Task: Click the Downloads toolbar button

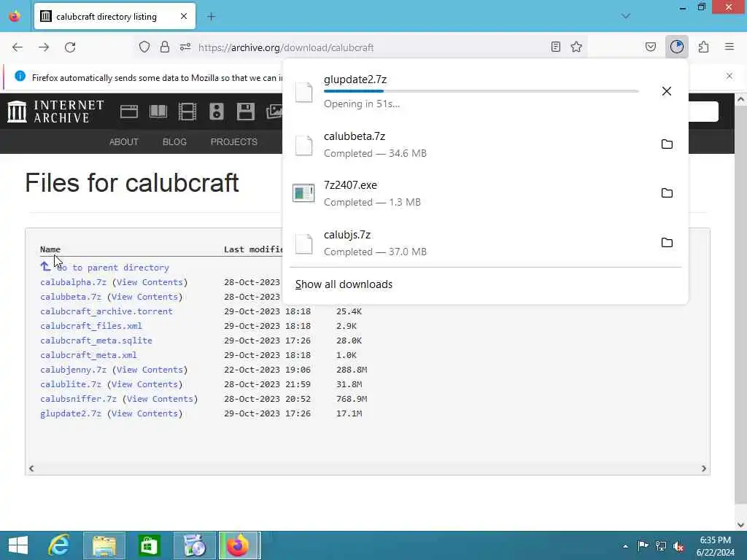Action: (676, 47)
